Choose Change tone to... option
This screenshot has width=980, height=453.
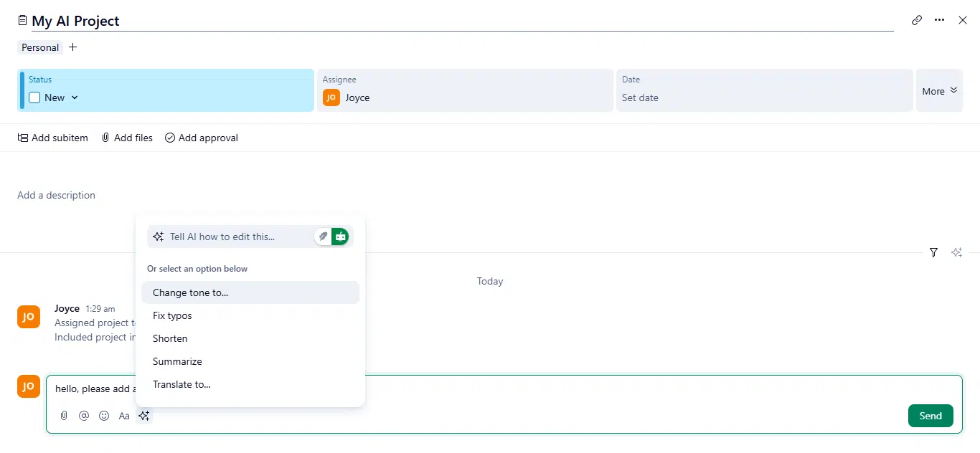tap(250, 292)
